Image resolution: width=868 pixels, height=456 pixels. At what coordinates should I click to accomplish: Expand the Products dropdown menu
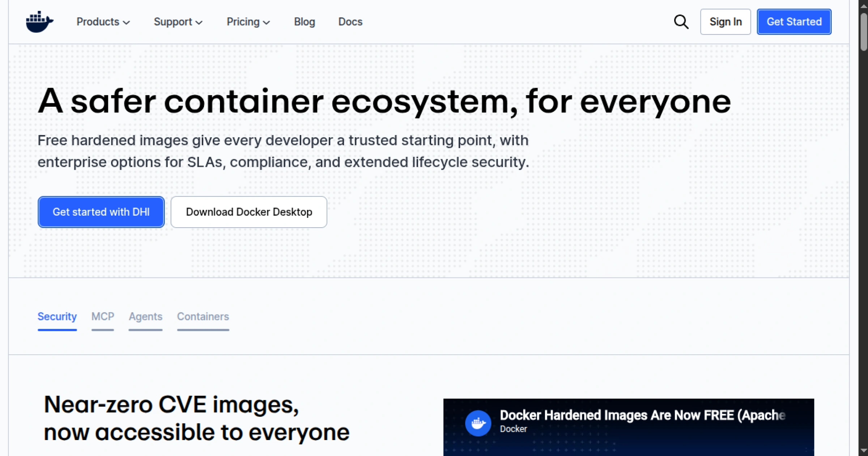click(103, 22)
